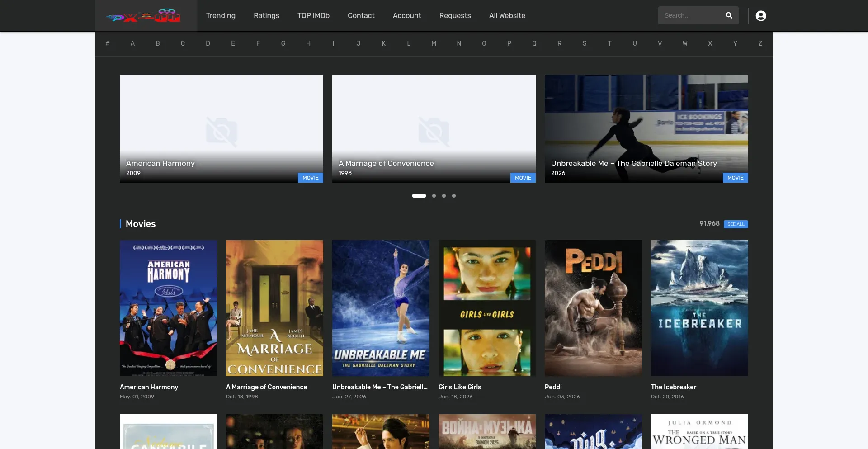Filter titles starting with letter P
This screenshot has width=868, height=449.
[509, 43]
